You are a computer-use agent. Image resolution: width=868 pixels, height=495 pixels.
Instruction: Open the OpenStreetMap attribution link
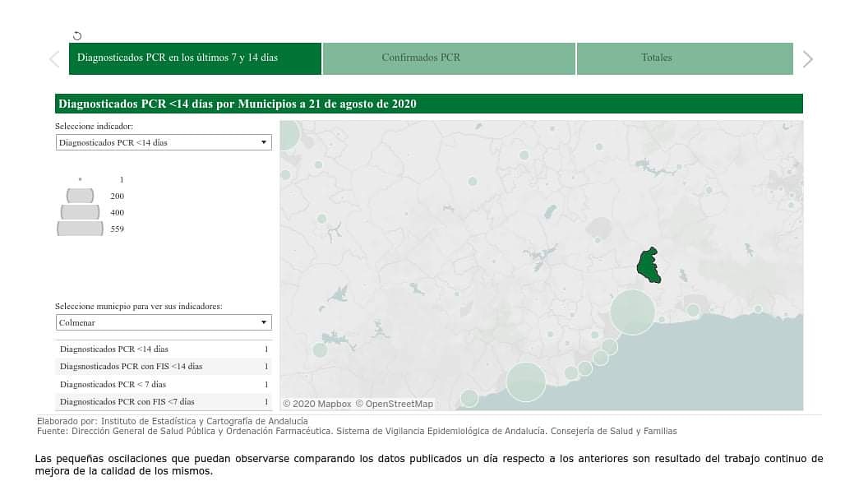coord(395,404)
